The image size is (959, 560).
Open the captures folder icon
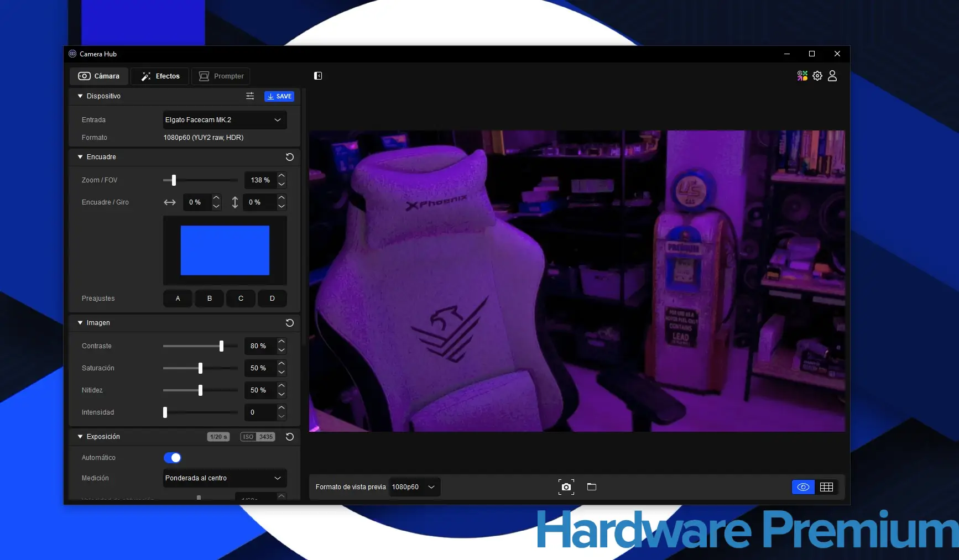(x=592, y=487)
